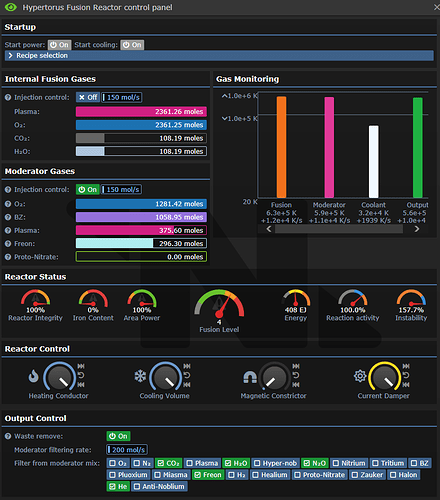
Task: Click the moderator filtering rate input field
Action: tap(127, 450)
